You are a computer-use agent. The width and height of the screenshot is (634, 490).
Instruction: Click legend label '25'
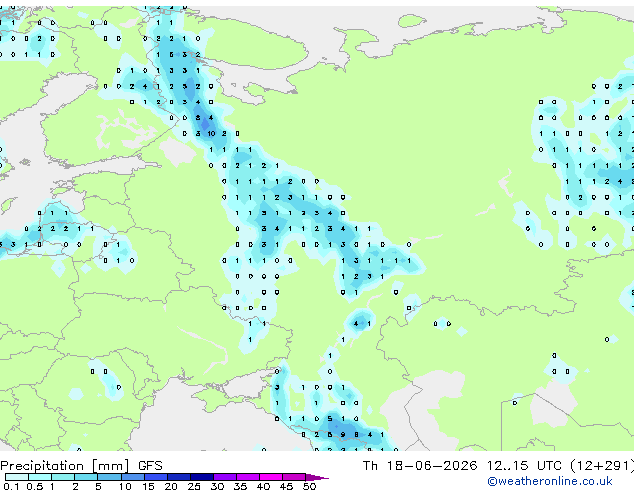click(x=194, y=486)
